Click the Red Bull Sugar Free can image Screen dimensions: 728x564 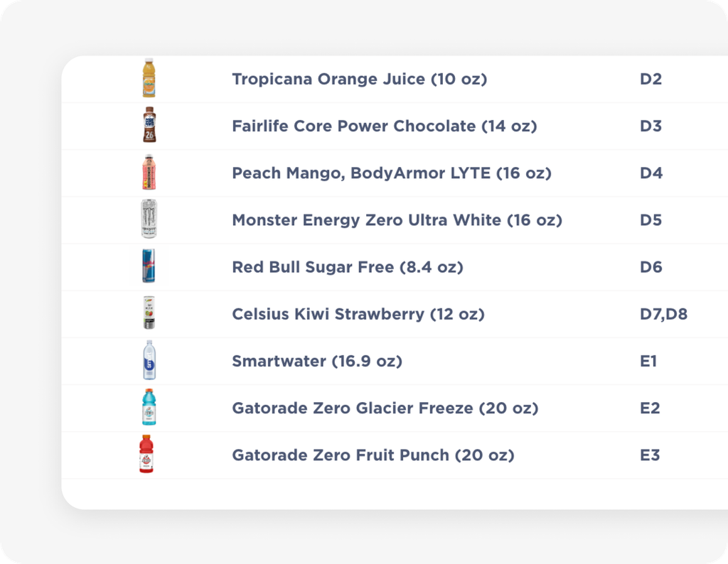149,266
